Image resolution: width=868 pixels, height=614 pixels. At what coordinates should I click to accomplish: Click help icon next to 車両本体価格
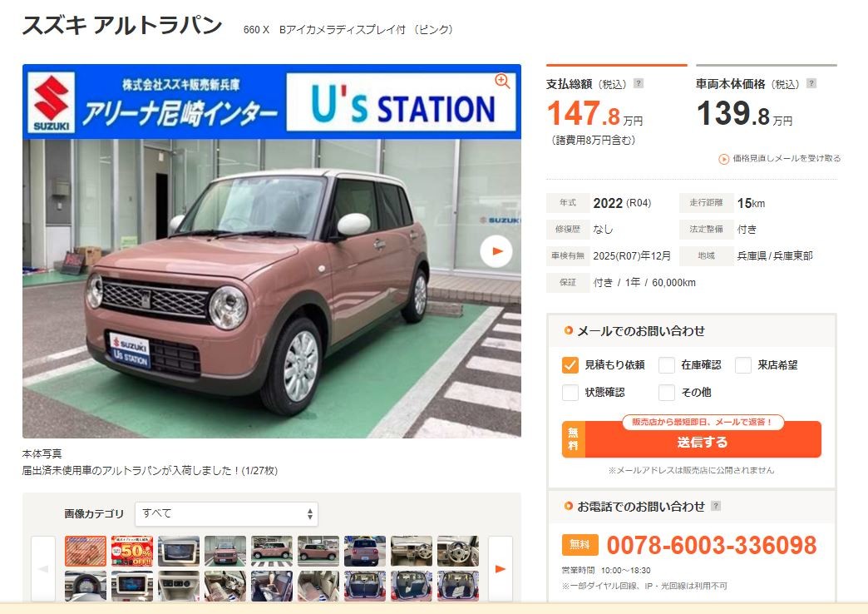tap(811, 83)
